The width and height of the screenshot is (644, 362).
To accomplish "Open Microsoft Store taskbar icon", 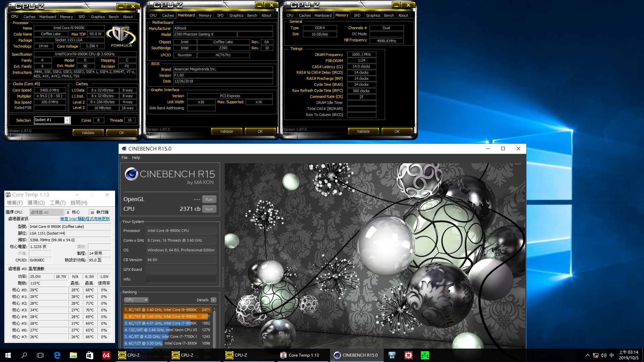I will (x=90, y=355).
